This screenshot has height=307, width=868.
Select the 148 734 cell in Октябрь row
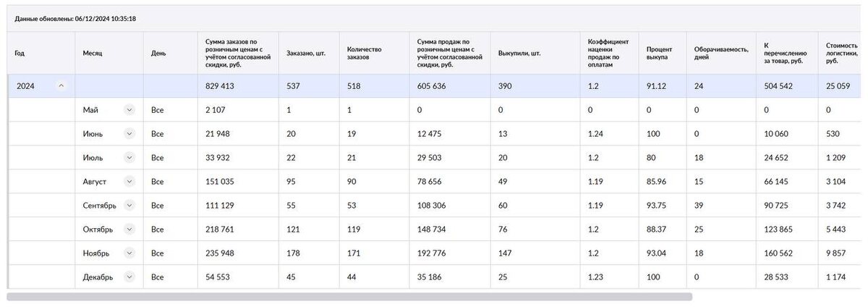click(x=450, y=229)
